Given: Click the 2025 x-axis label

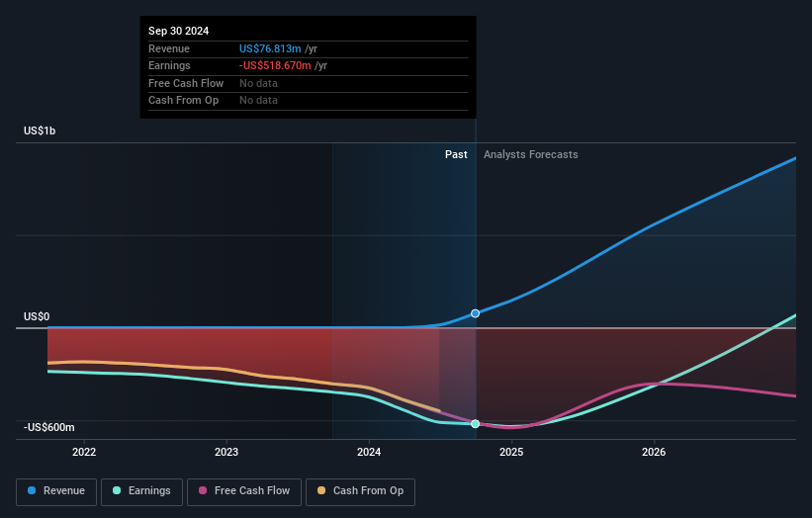Looking at the screenshot, I should 511,452.
